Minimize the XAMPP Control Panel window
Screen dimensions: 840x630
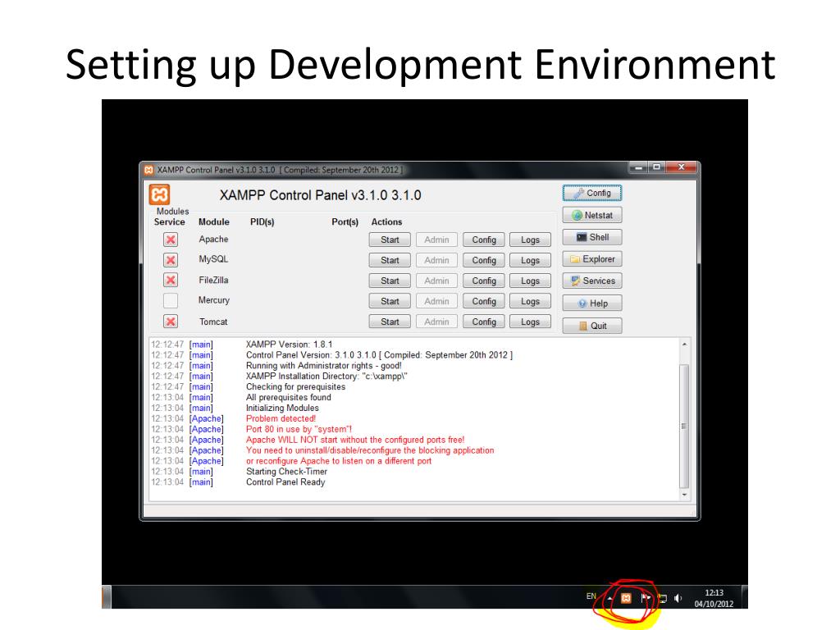click(x=638, y=167)
